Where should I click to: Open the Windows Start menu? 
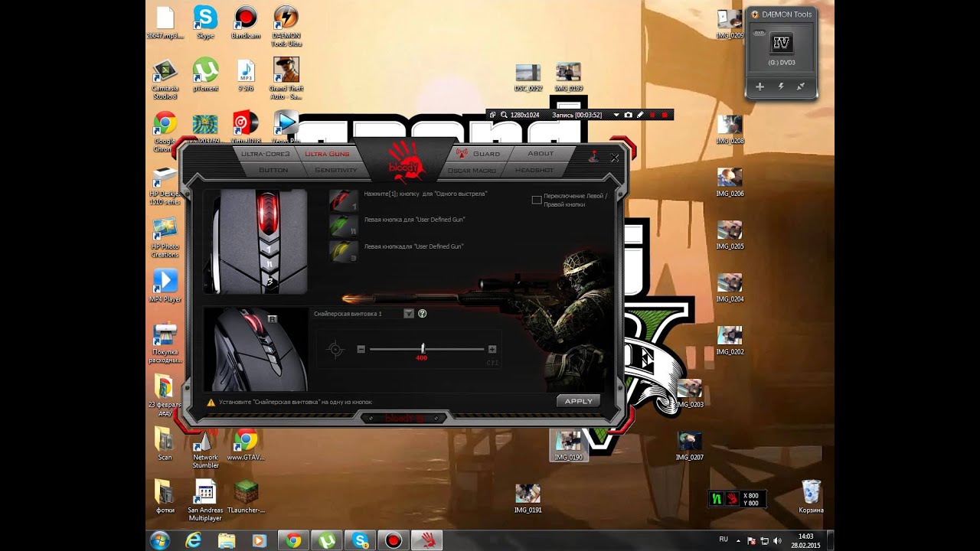160,540
